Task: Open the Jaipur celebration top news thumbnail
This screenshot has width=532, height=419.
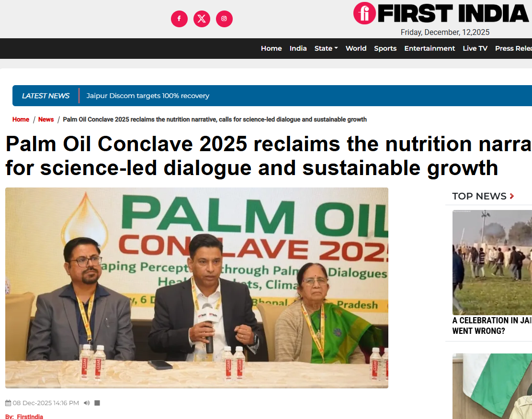Action: [492, 263]
